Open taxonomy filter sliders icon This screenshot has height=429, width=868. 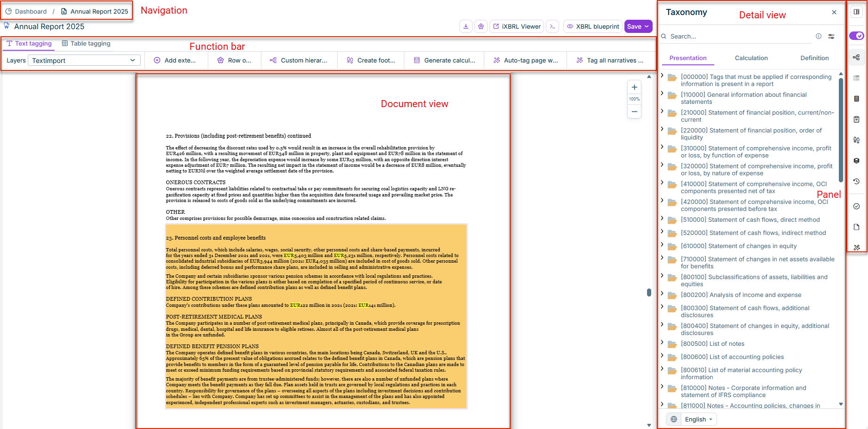(x=831, y=36)
